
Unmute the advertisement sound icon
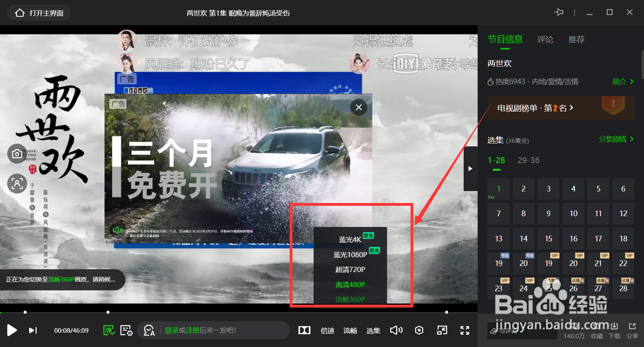coord(117,230)
